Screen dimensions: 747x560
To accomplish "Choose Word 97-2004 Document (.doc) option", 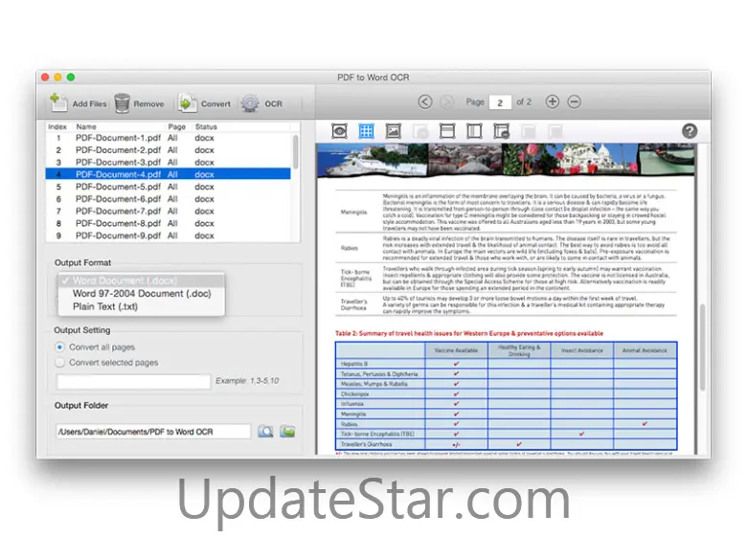I will coord(141,293).
